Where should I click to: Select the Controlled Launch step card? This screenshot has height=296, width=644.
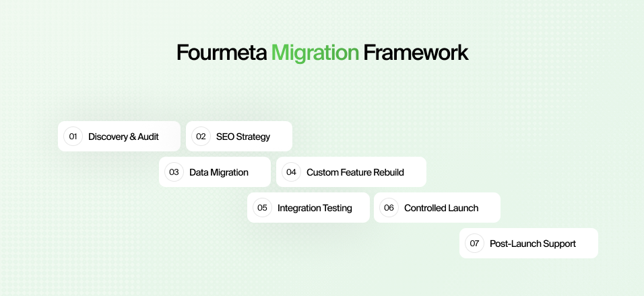pyautogui.click(x=437, y=207)
